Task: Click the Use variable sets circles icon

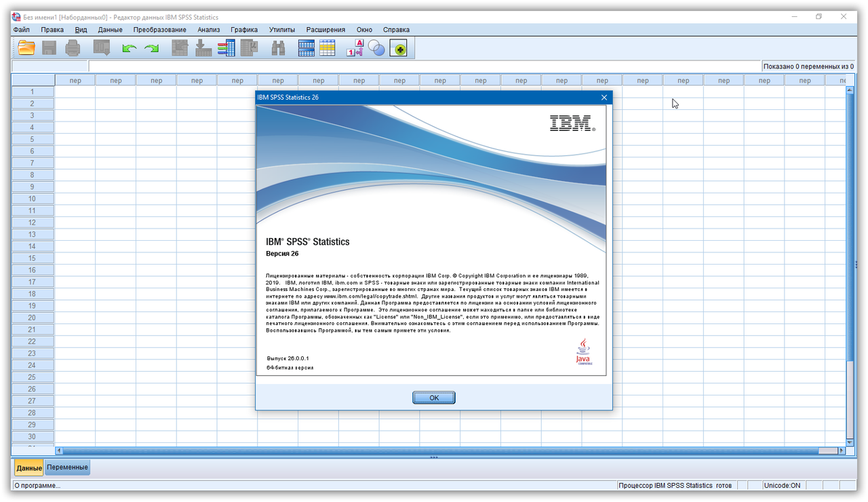Action: click(376, 48)
